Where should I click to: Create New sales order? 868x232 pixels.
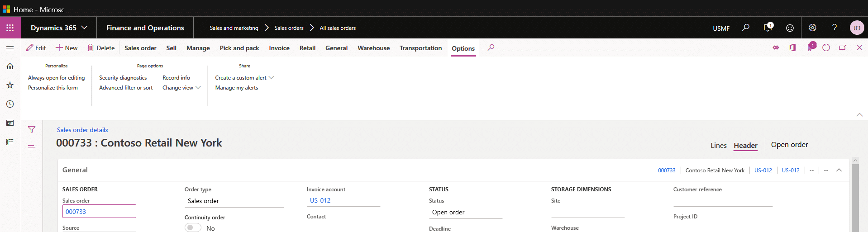(x=67, y=48)
